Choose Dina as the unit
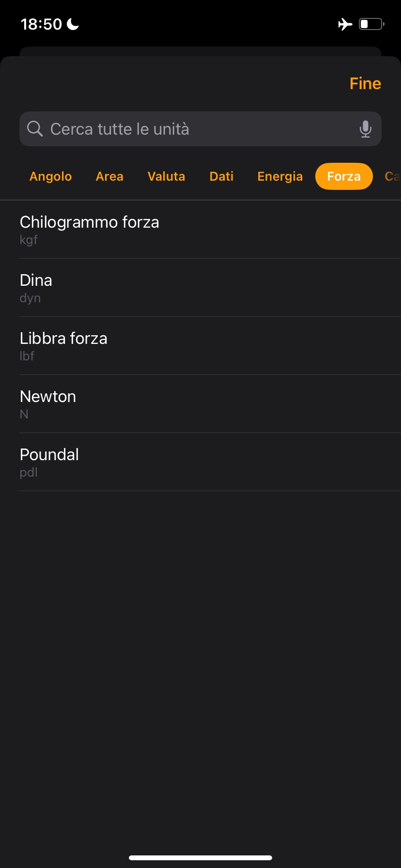The width and height of the screenshot is (401, 868). 200,288
